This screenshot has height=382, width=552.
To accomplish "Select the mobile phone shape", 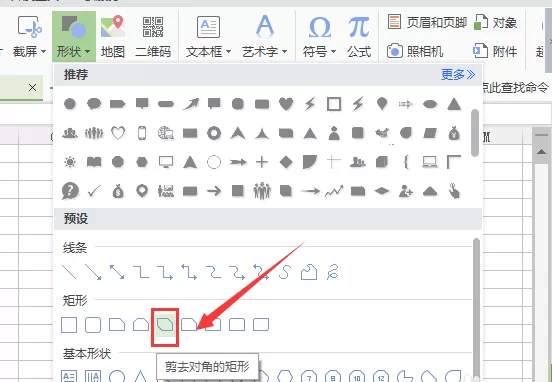I will (142, 133).
